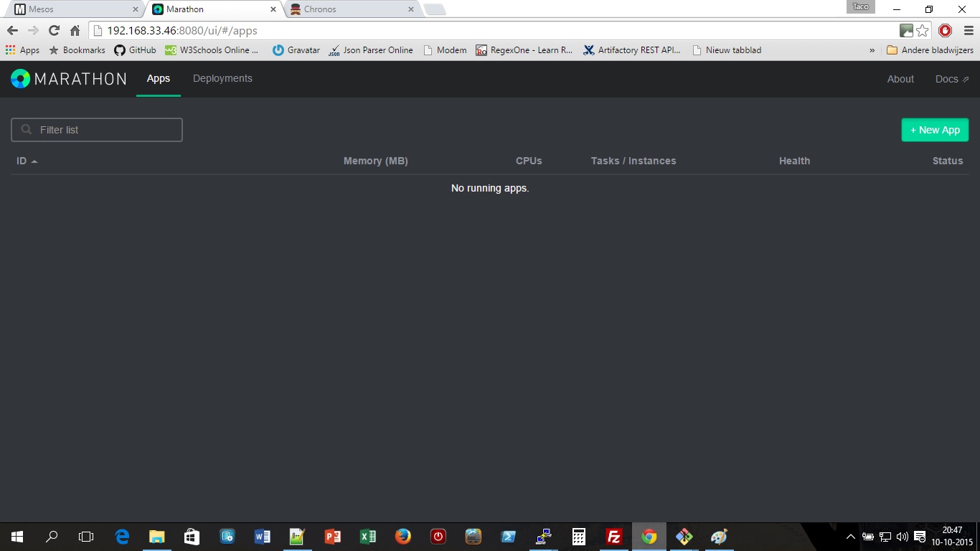Create an app with + New App

[935, 130]
